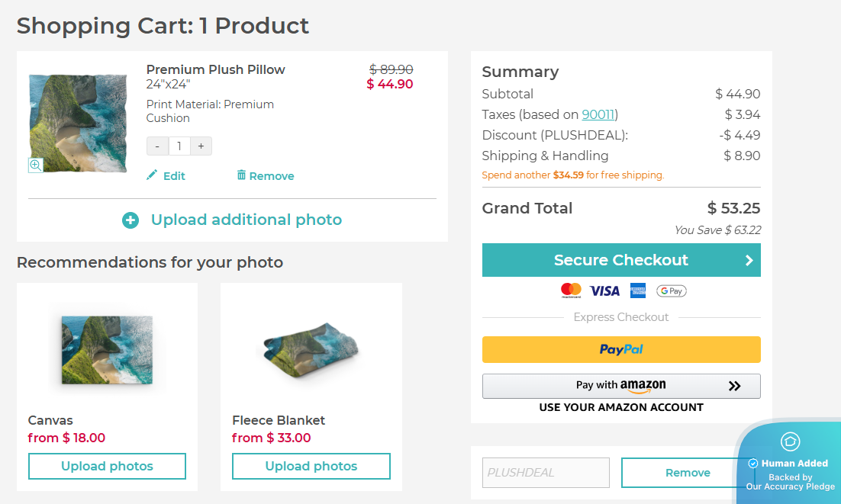The image size is (841, 504).
Task: Click the plus circle upload icon
Action: (130, 220)
